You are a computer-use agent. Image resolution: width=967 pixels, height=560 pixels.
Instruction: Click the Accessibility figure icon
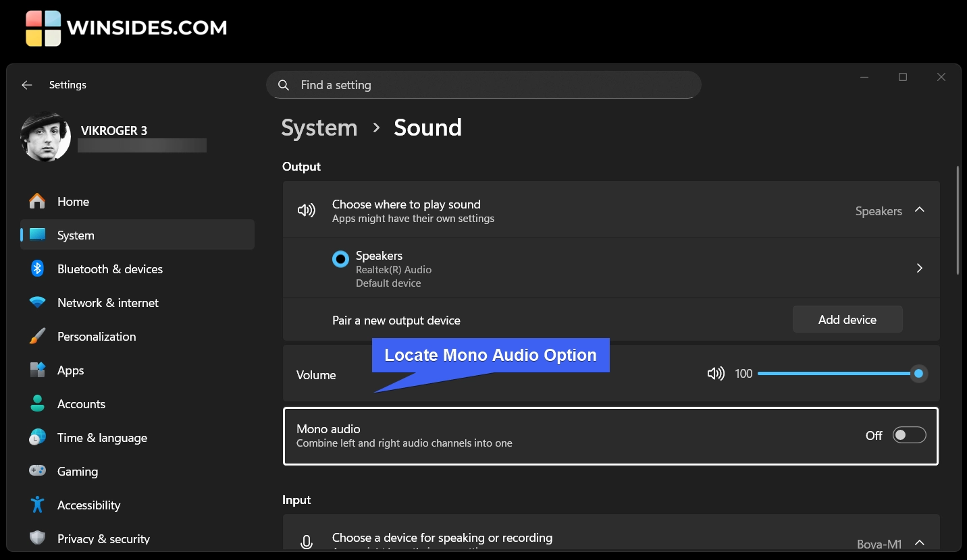coord(37,505)
